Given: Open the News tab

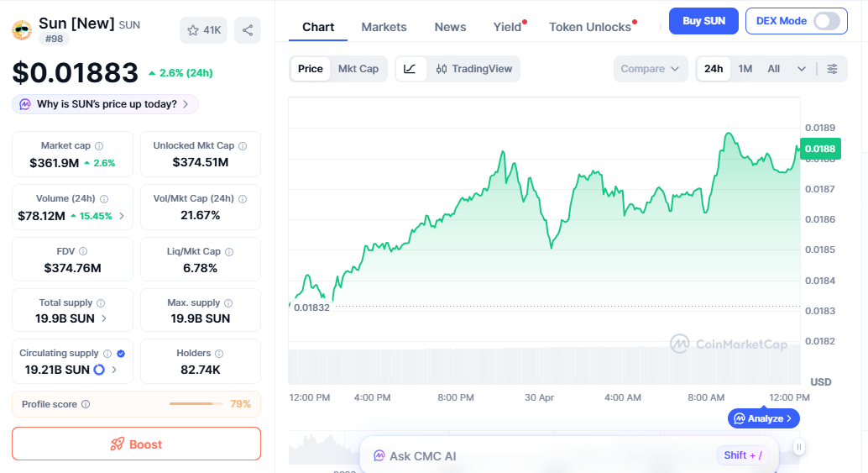Looking at the screenshot, I should pos(450,27).
